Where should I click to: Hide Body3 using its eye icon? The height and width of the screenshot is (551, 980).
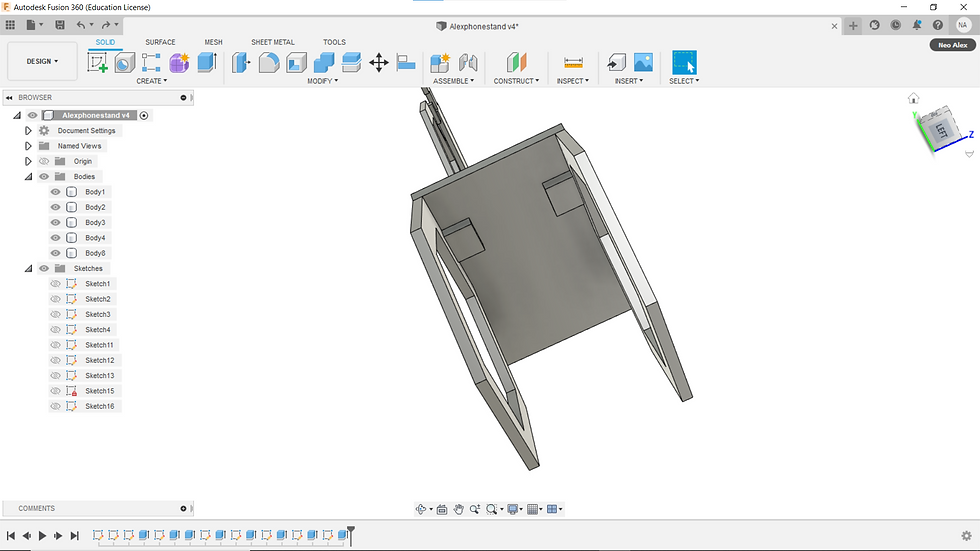pyautogui.click(x=56, y=222)
